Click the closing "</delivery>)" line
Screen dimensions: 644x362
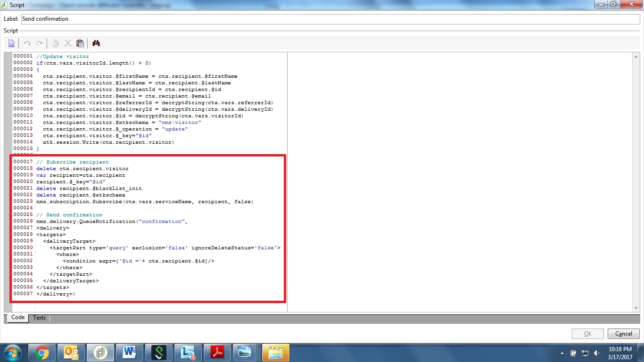click(x=56, y=294)
